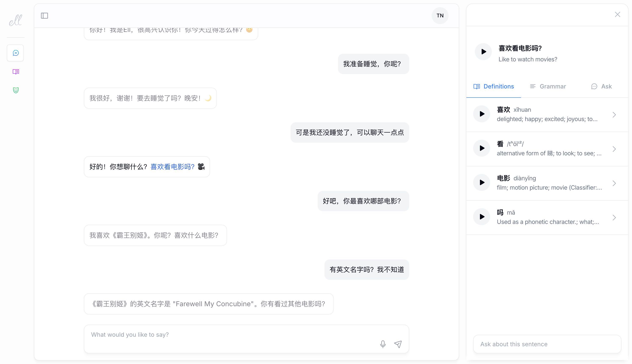Click the microphone voice input icon

point(383,344)
